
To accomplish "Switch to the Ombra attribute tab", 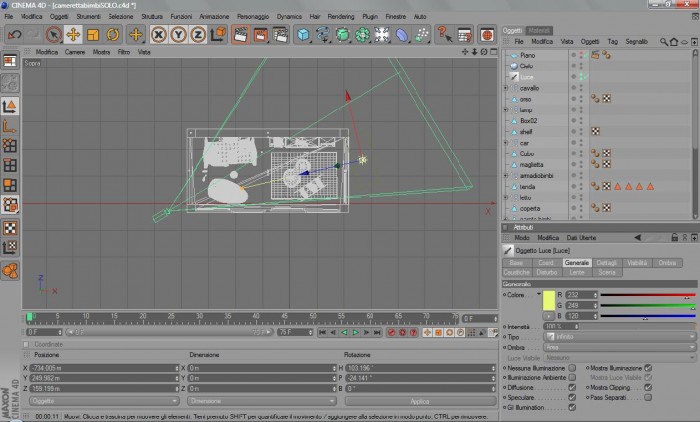I will [x=667, y=263].
